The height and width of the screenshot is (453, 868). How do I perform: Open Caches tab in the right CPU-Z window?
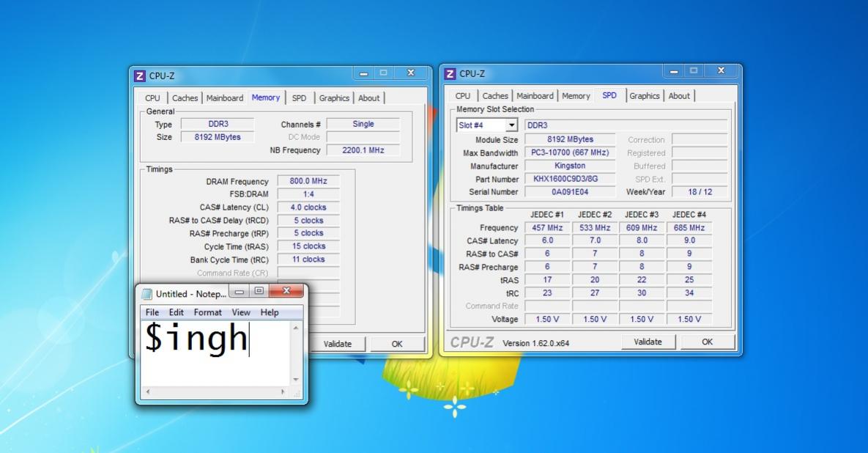pyautogui.click(x=495, y=96)
